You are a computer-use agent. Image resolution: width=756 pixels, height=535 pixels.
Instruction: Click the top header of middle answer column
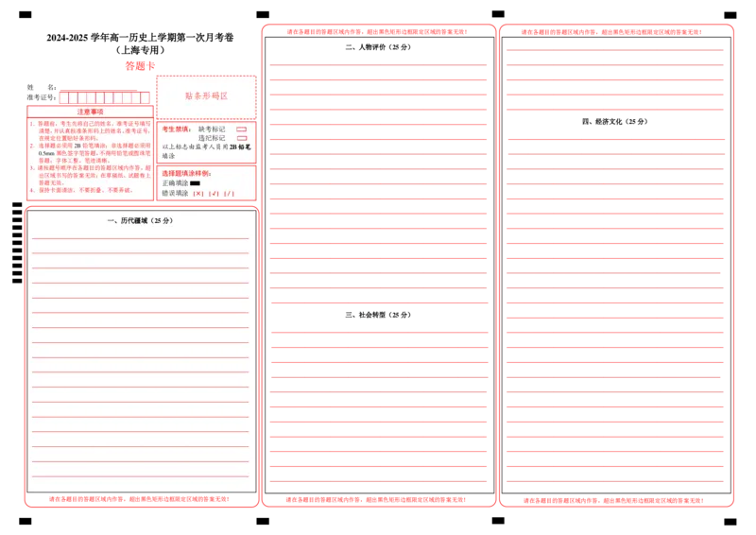click(x=376, y=31)
